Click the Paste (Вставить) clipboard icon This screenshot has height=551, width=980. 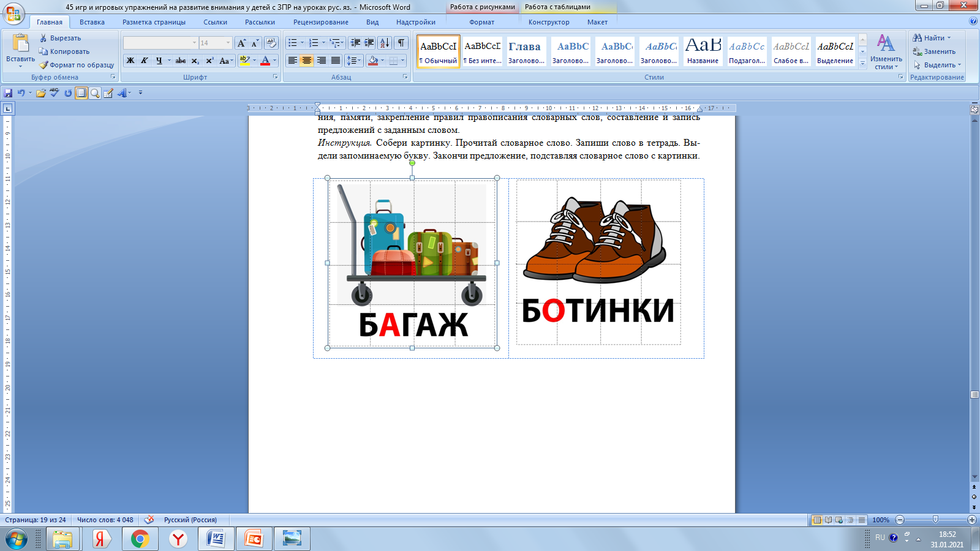[x=20, y=43]
